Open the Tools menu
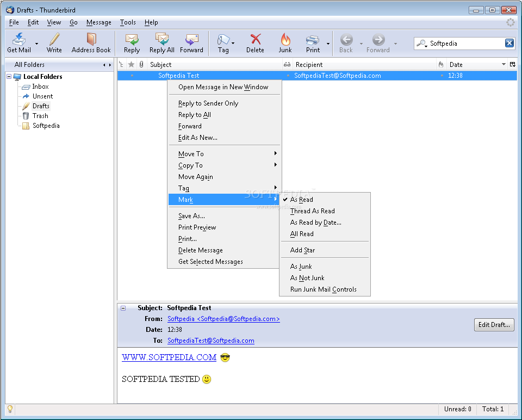This screenshot has width=522, height=420. click(128, 22)
